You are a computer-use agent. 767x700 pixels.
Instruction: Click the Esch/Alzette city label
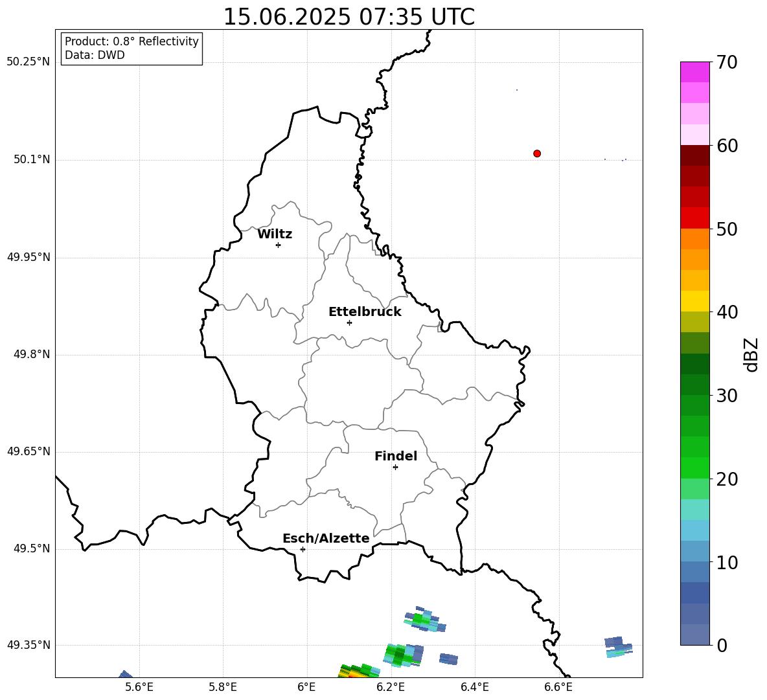pos(326,538)
